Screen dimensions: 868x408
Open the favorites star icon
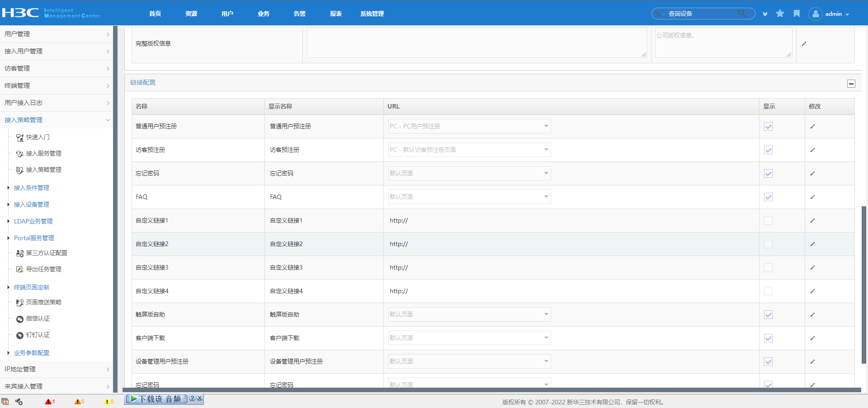[780, 14]
